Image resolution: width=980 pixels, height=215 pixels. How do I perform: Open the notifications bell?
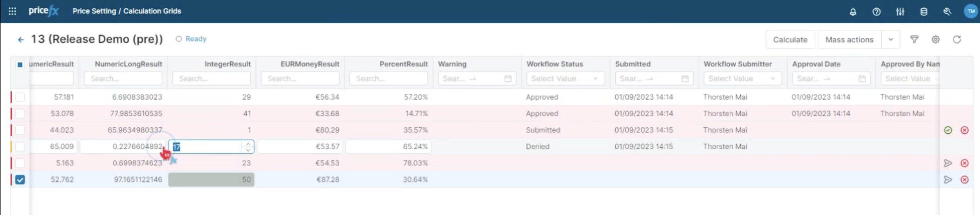(x=853, y=12)
